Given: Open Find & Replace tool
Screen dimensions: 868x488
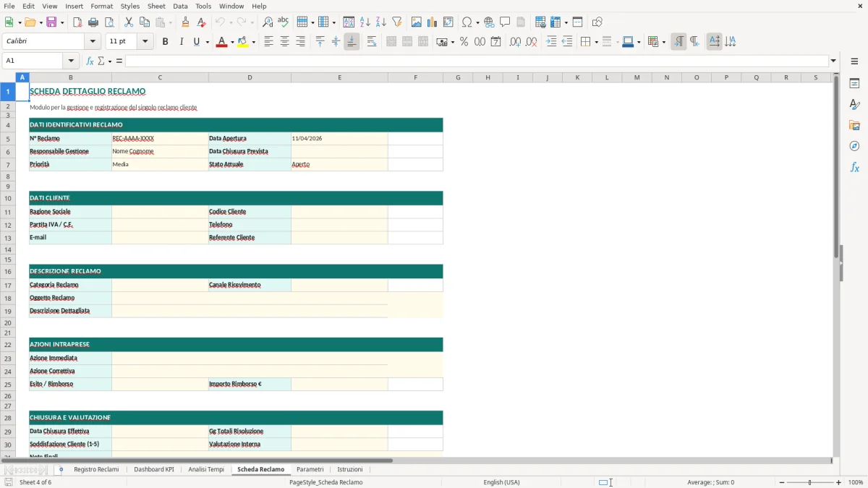Looking at the screenshot, I should (x=268, y=22).
